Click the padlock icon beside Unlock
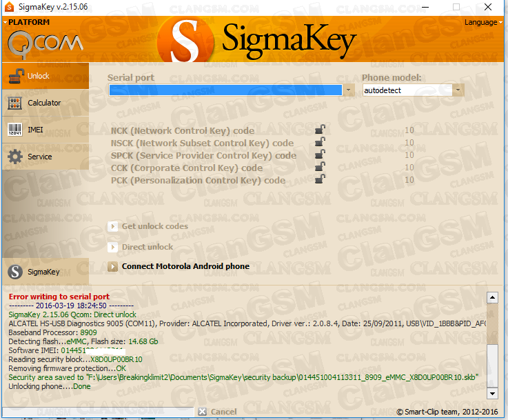The height and width of the screenshot is (420, 508). pyautogui.click(x=17, y=76)
